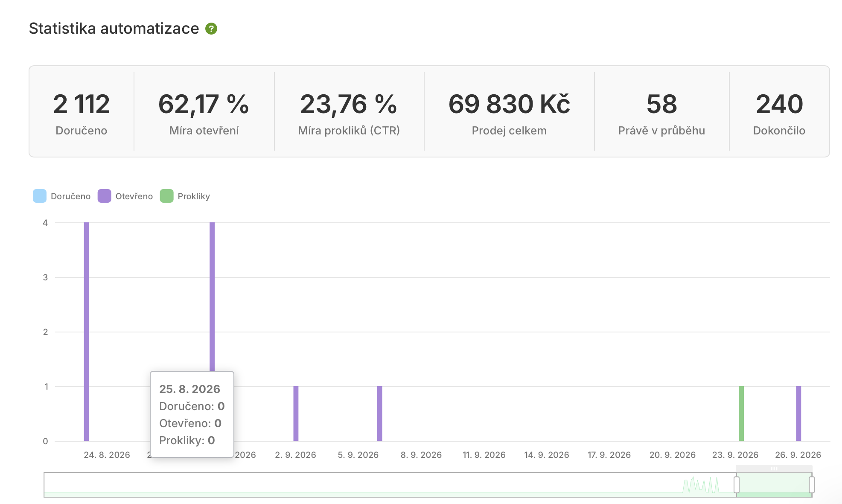Viewport: 842px width, 504px height.
Task: Click the green help question mark icon
Action: click(211, 29)
